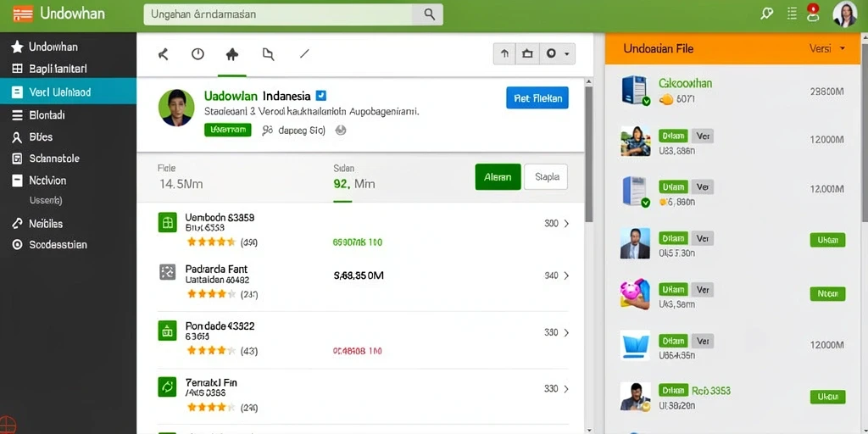Click the blue Ret Flieken button
The image size is (868, 434).
coord(537,98)
